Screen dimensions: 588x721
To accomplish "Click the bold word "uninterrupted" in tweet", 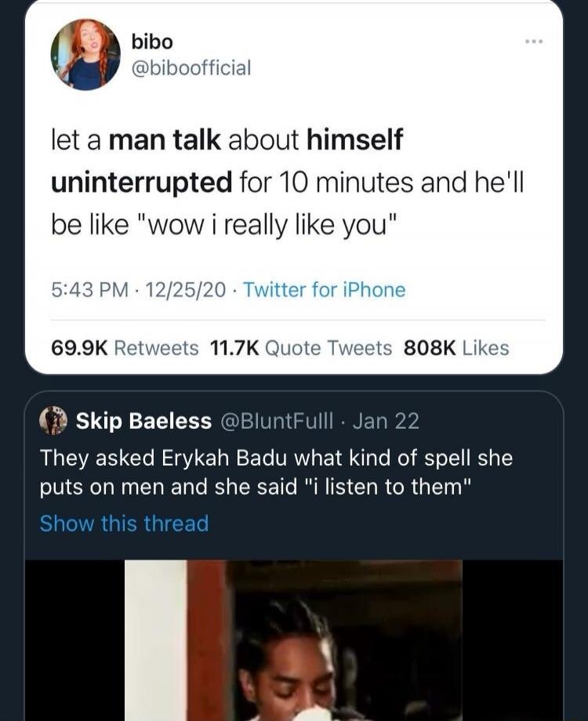I will pyautogui.click(x=142, y=183).
